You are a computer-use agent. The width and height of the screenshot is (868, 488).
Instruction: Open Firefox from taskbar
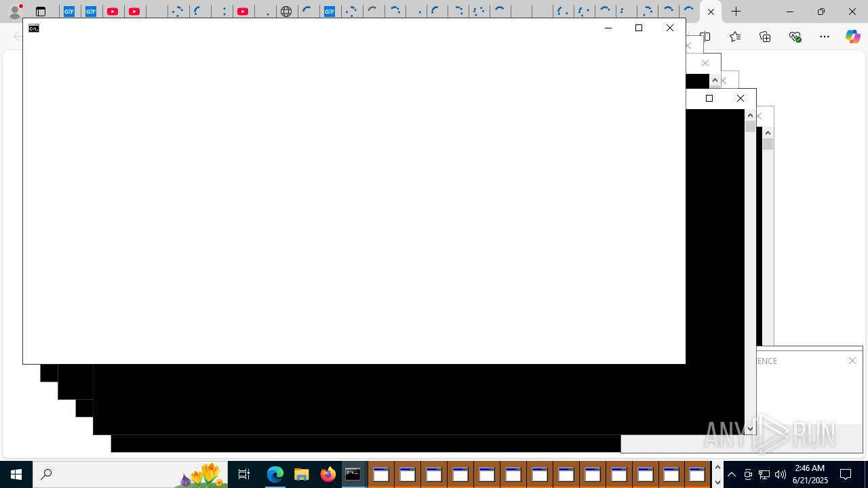(328, 474)
